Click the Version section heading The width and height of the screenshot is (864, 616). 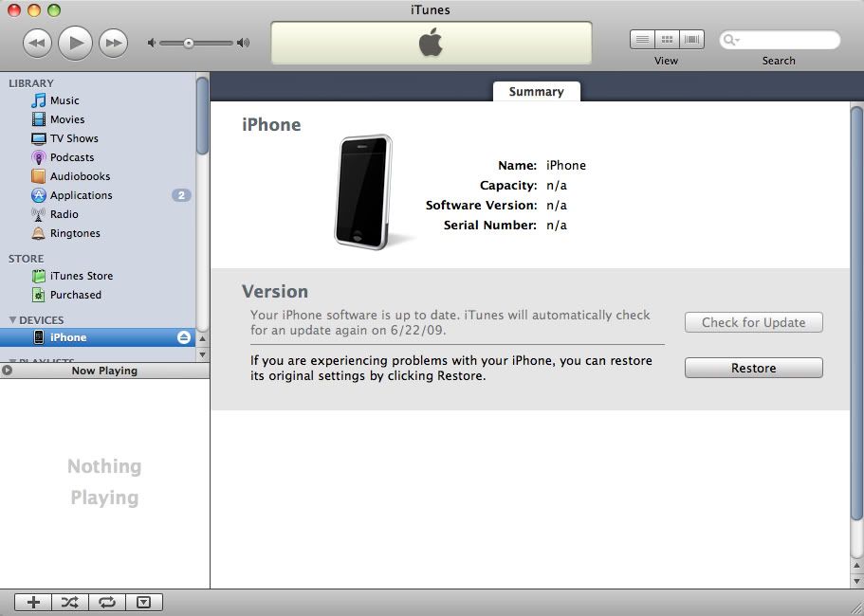click(275, 291)
